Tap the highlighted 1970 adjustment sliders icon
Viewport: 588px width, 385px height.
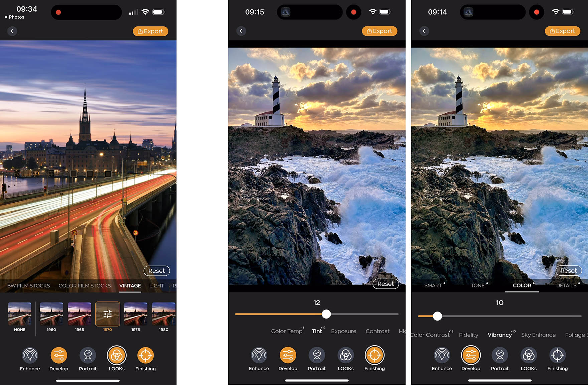coord(108,314)
